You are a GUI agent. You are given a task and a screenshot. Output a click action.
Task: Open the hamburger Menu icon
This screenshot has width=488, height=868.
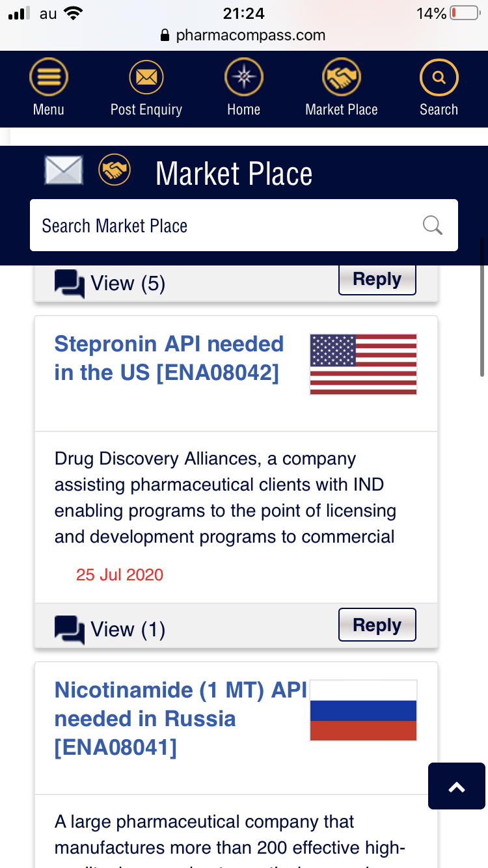point(49,79)
